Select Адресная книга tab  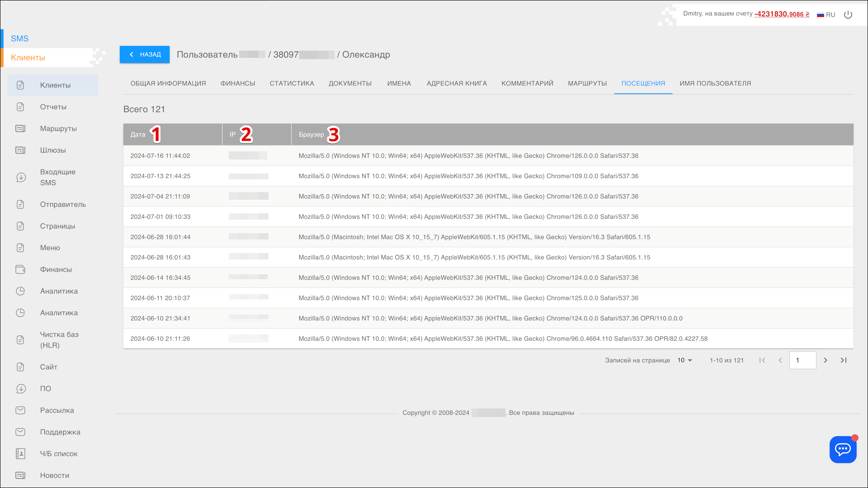point(457,84)
